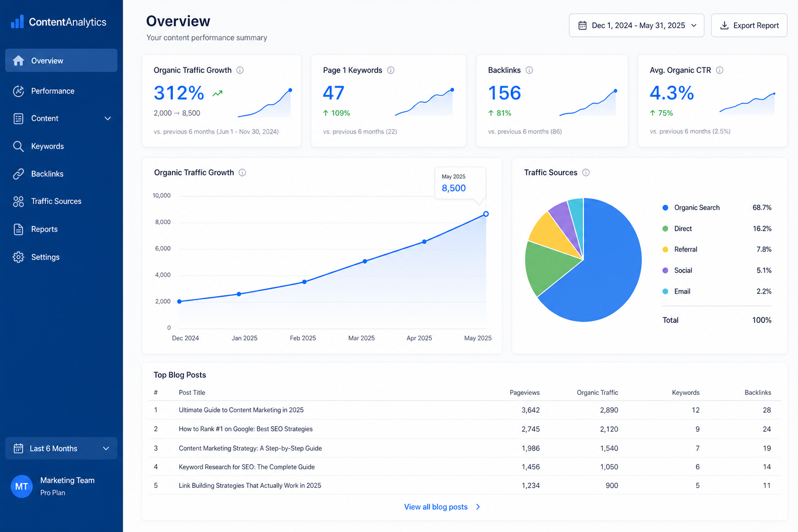Click the Mar 2025 data point on line chart
This screenshot has height=532, width=798.
coord(365,261)
